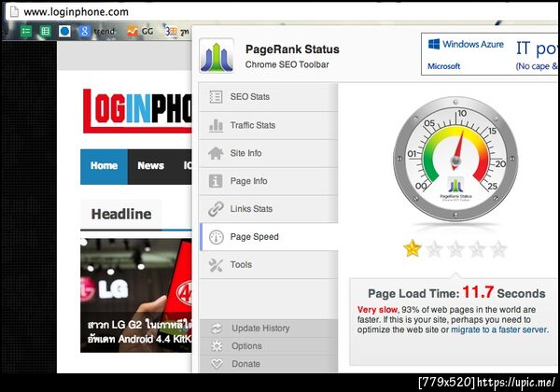Open the Traffic Stats section
The height and width of the screenshot is (392, 560).
coord(268,125)
